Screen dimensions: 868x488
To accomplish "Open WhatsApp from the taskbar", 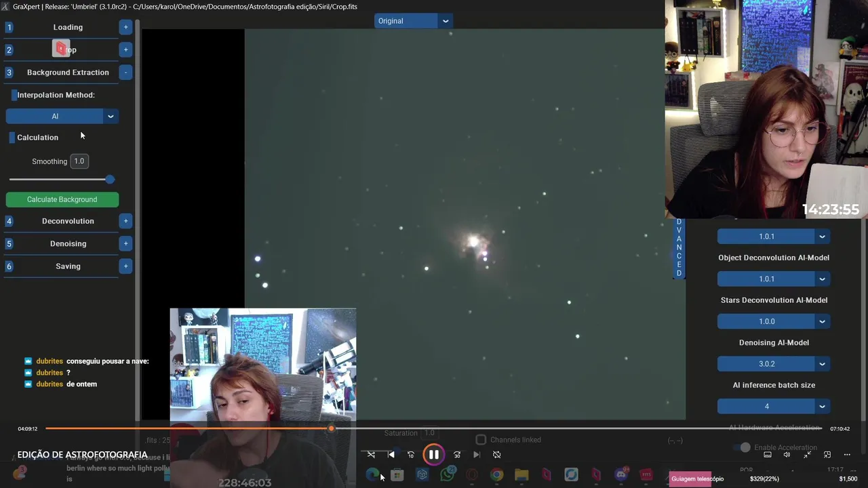I will tap(448, 475).
